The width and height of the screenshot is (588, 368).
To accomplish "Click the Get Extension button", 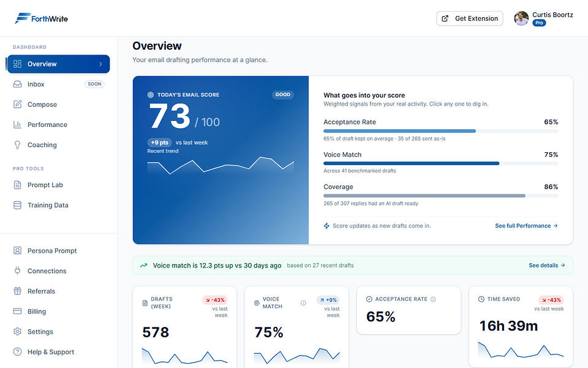I will [470, 18].
